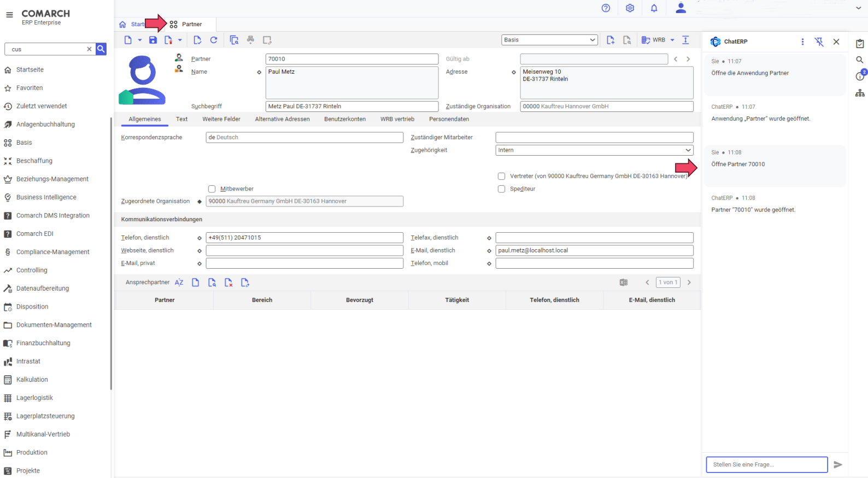Screen dimensions: 868x478
Task: Click the settings gear icon
Action: click(630, 8)
